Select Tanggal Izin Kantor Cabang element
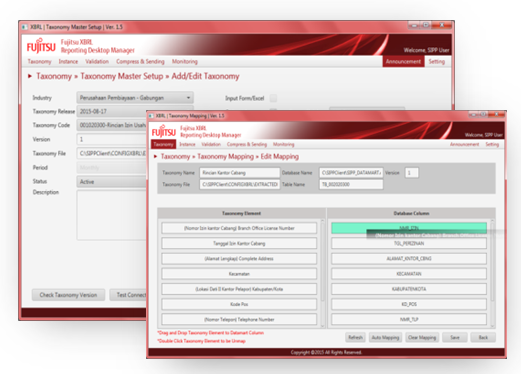 pos(239,243)
